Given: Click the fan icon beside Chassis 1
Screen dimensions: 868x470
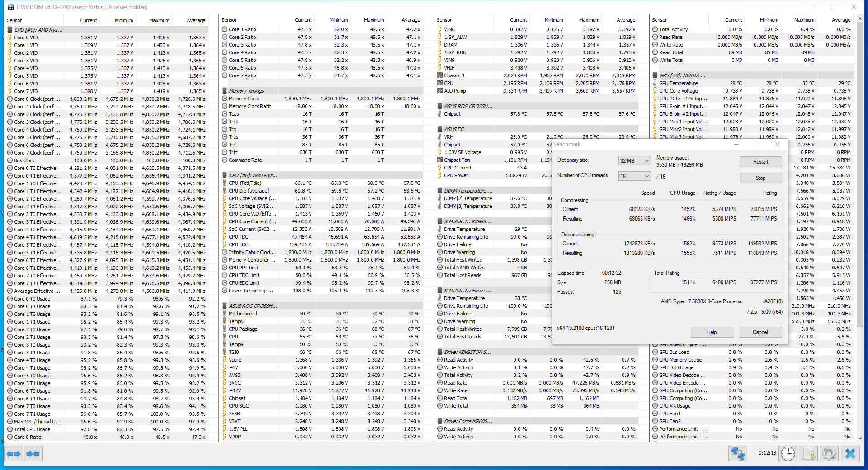Looking at the screenshot, I should point(440,75).
